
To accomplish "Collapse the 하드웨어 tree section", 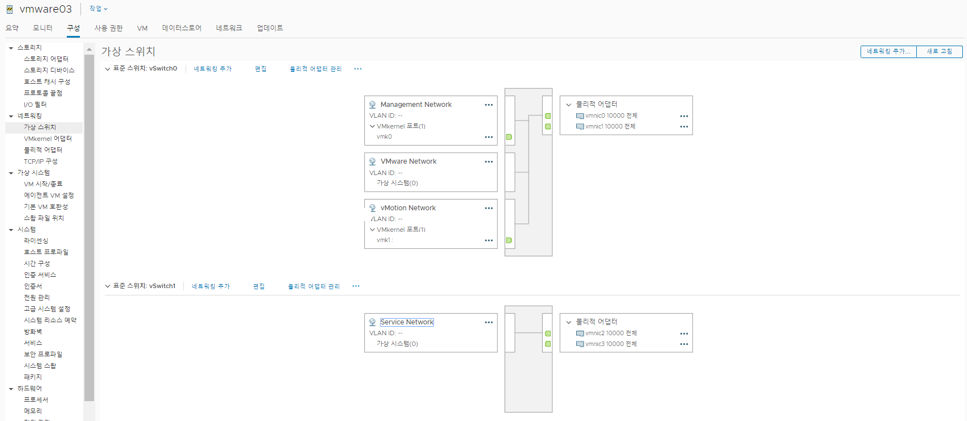I will (x=11, y=388).
